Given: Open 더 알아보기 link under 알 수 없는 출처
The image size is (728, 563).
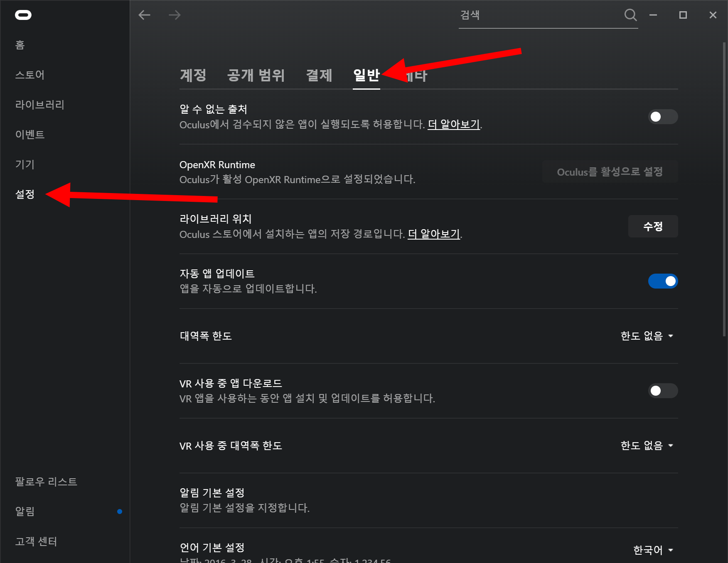Looking at the screenshot, I should [454, 124].
